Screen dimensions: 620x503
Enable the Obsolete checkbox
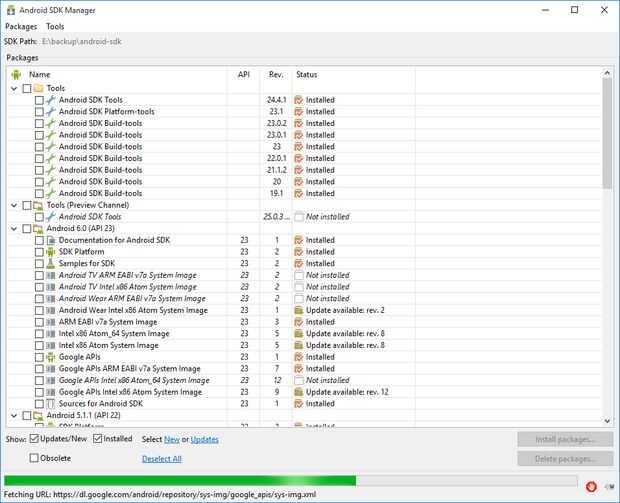(34, 458)
